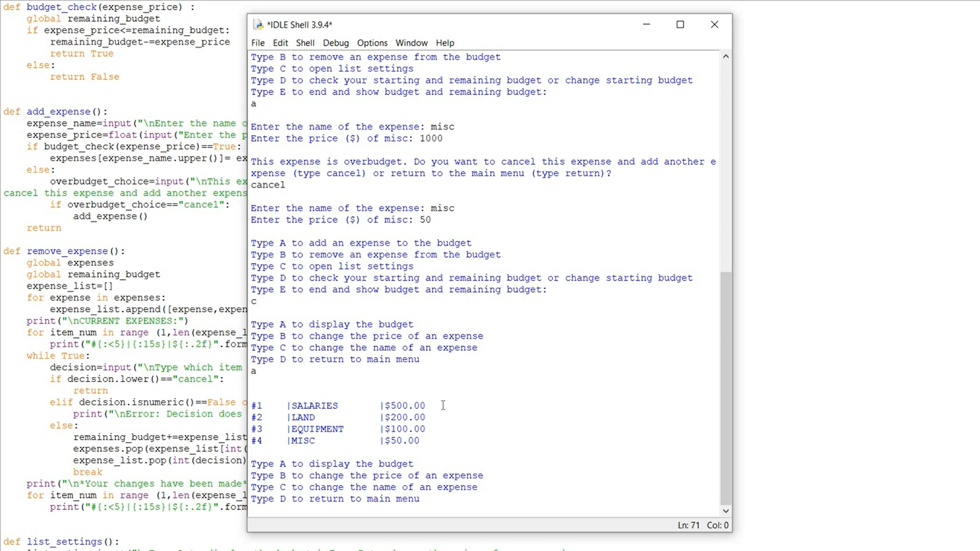
Task: Open the File menu
Action: point(258,43)
